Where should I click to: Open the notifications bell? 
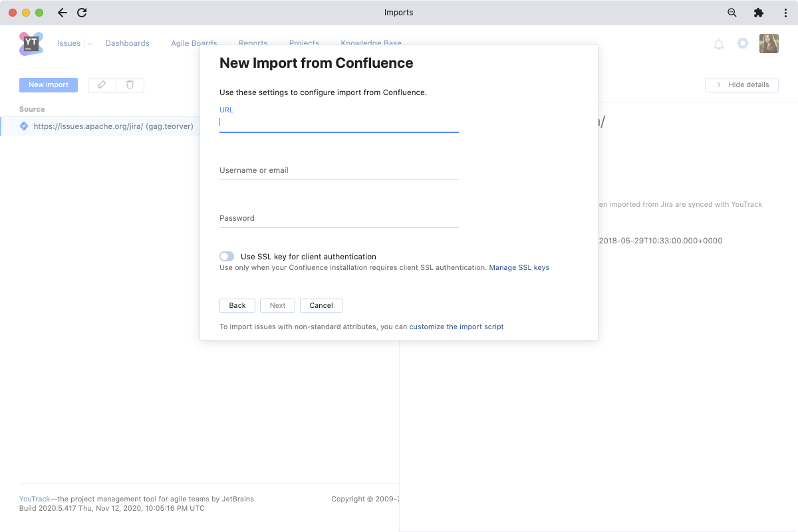coord(719,44)
